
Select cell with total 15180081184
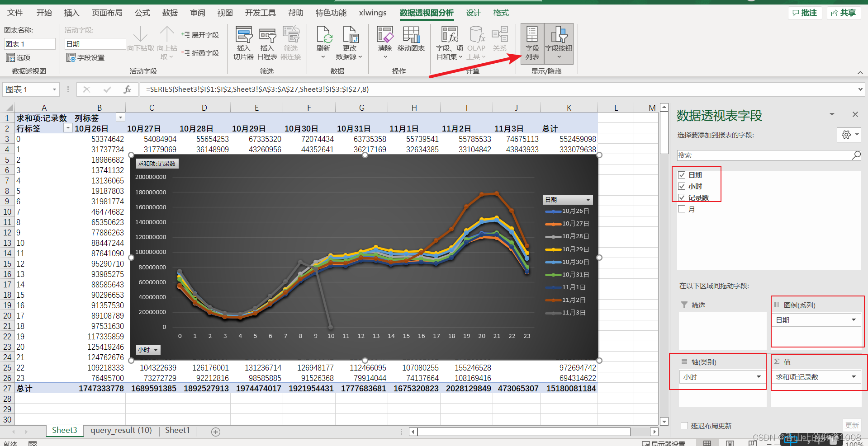pyautogui.click(x=569, y=388)
